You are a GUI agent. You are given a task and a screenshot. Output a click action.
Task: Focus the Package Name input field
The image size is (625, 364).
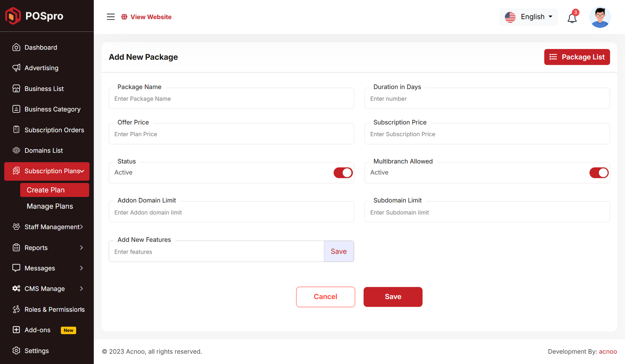click(x=231, y=99)
